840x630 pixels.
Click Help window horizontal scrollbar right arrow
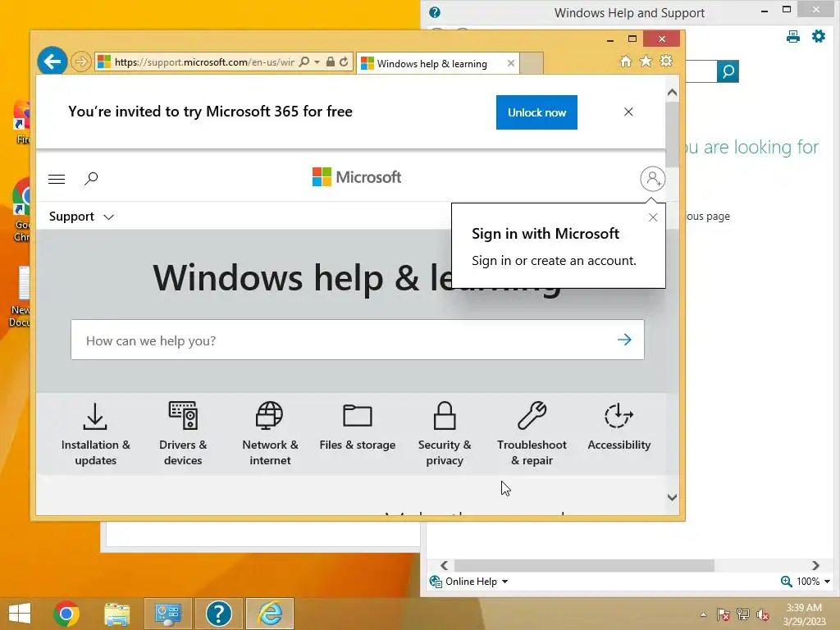tap(815, 565)
